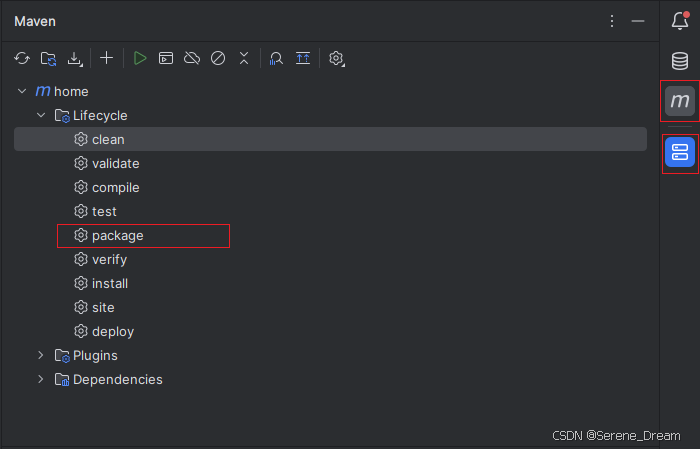Open Notifications bell in the sidebar
This screenshot has width=700, height=449.
[680, 21]
